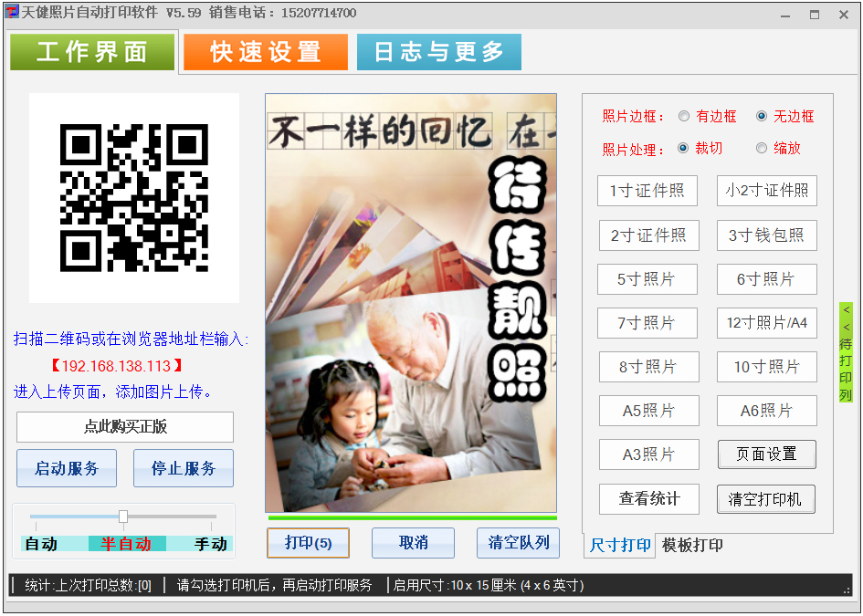Click 清空队列 to clear queue
The height and width of the screenshot is (616, 863).
(519, 543)
